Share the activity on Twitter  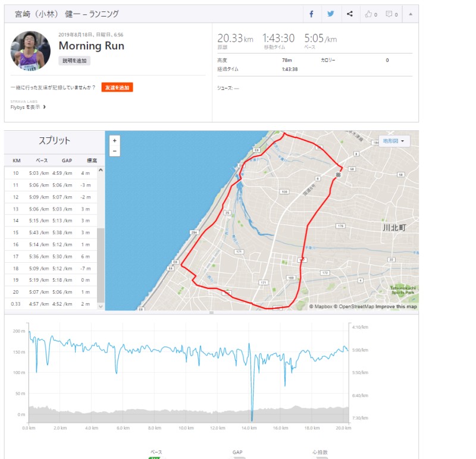pos(330,14)
